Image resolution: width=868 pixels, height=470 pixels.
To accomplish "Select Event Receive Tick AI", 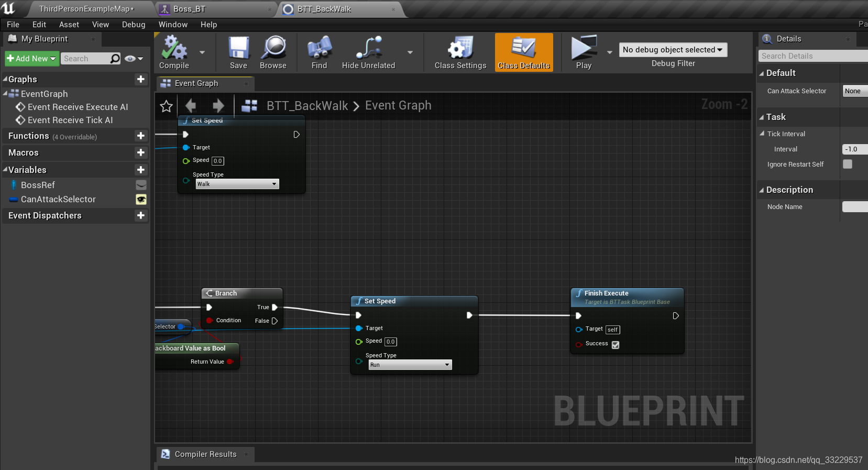I will coord(70,120).
